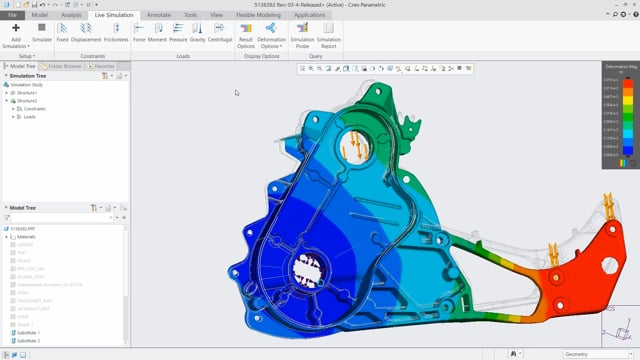Open the Applications tab
Screen dimensions: 640x360
(x=309, y=15)
